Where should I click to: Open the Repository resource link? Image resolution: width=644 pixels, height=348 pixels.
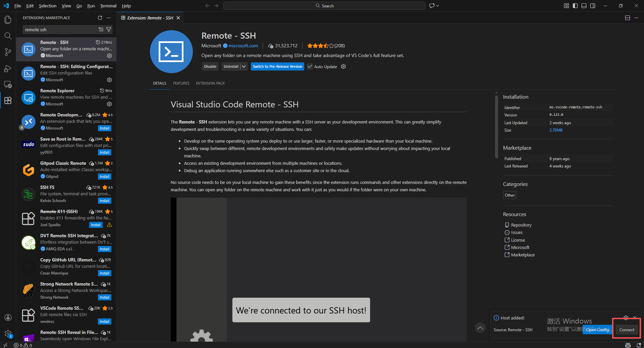(521, 225)
